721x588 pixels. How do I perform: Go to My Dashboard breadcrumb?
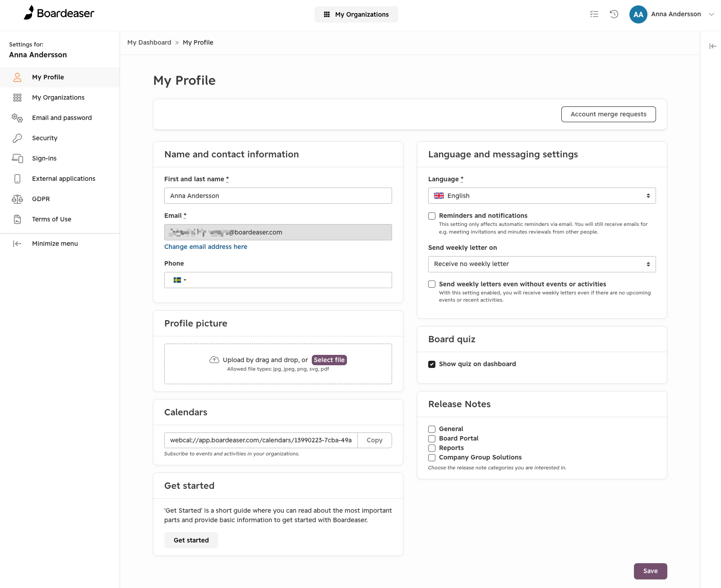point(149,42)
